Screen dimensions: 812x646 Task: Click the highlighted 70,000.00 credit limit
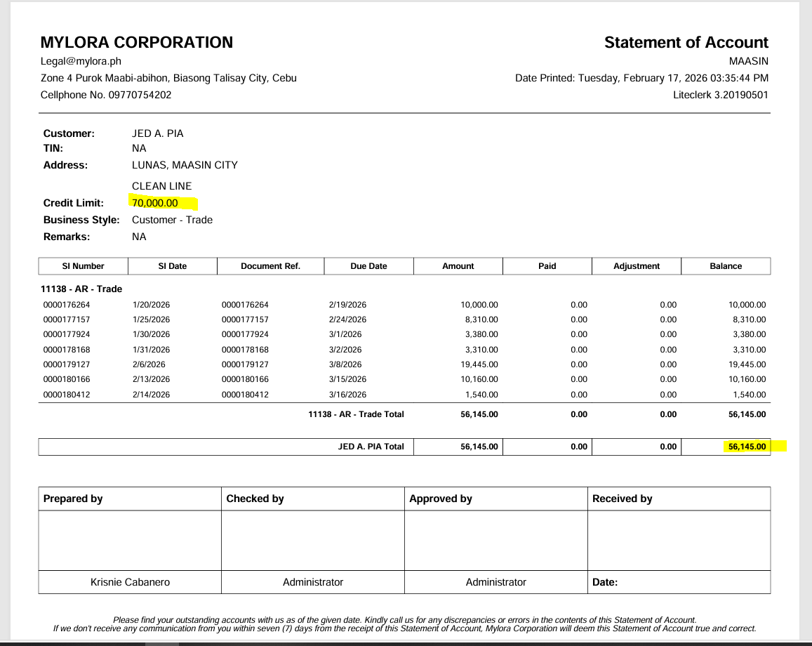click(x=155, y=203)
